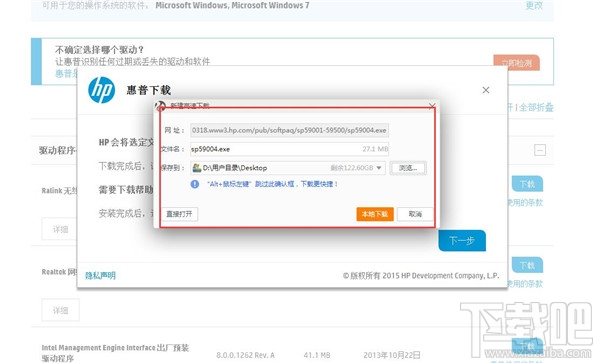Viewport: 600px width, 363px height.
Task: Click the 更改 link at top right
Action: 534,5
